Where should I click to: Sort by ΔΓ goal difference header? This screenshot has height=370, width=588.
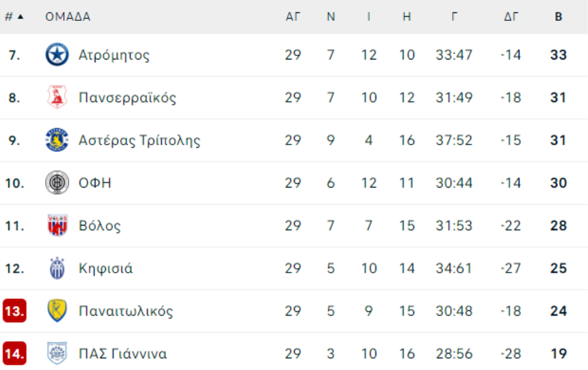point(511,17)
